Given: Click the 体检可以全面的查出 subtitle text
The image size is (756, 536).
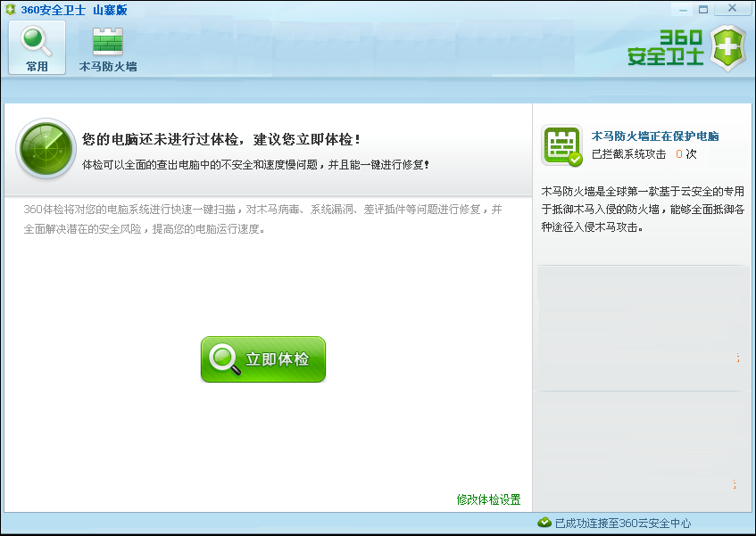Looking at the screenshot, I should click(255, 165).
